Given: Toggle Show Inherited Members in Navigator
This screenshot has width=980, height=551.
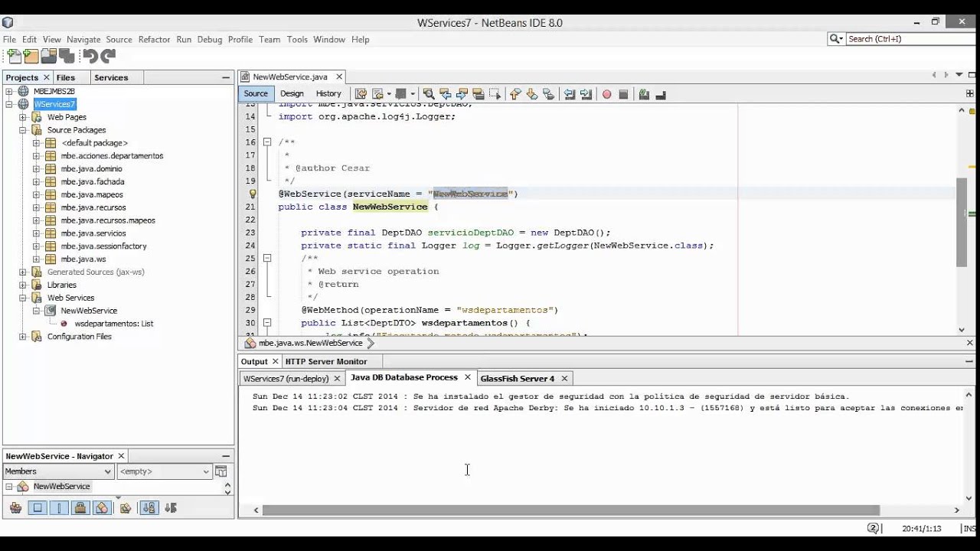Looking at the screenshot, I should pyautogui.click(x=15, y=507).
